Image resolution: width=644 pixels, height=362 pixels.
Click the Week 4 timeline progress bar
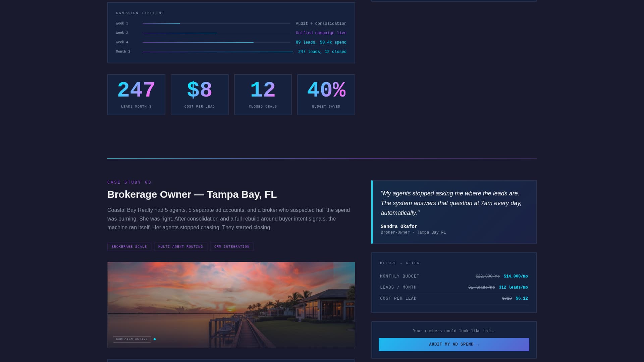pos(216,42)
